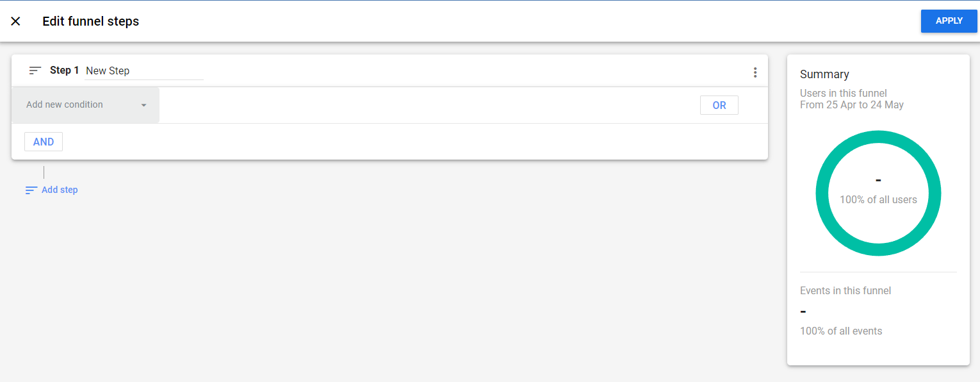Screen dimensions: 980x382
Task: Select the 100% of all events text
Action: pyautogui.click(x=841, y=331)
